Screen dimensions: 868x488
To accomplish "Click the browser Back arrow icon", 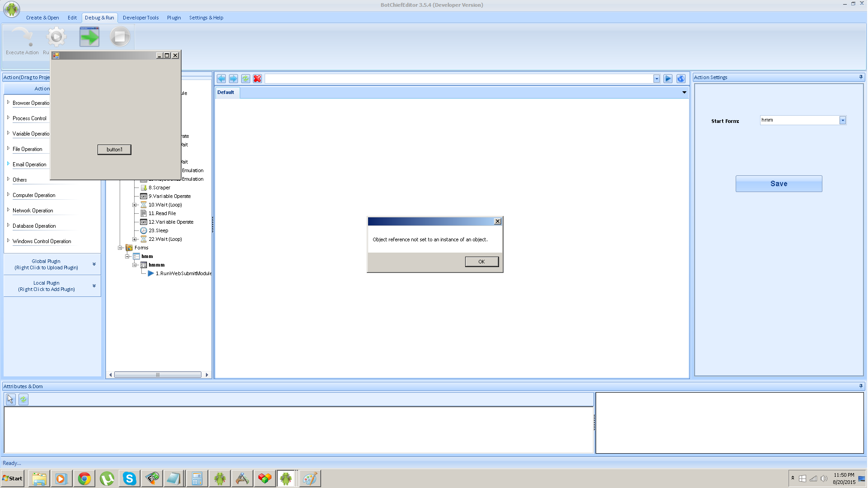I will (x=221, y=79).
